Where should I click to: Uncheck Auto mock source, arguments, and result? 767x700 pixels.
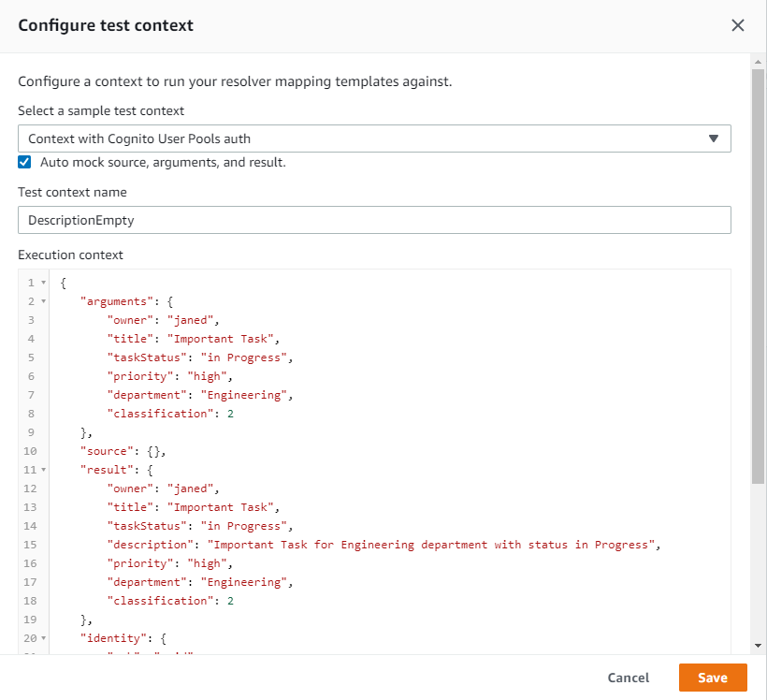click(23, 161)
